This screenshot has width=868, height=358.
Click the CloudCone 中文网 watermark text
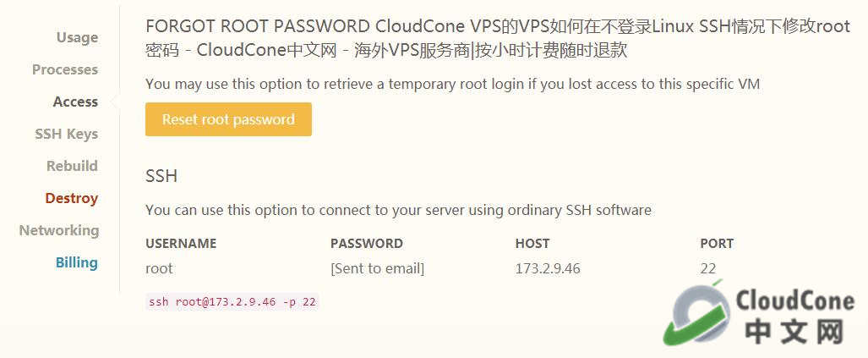click(795, 317)
